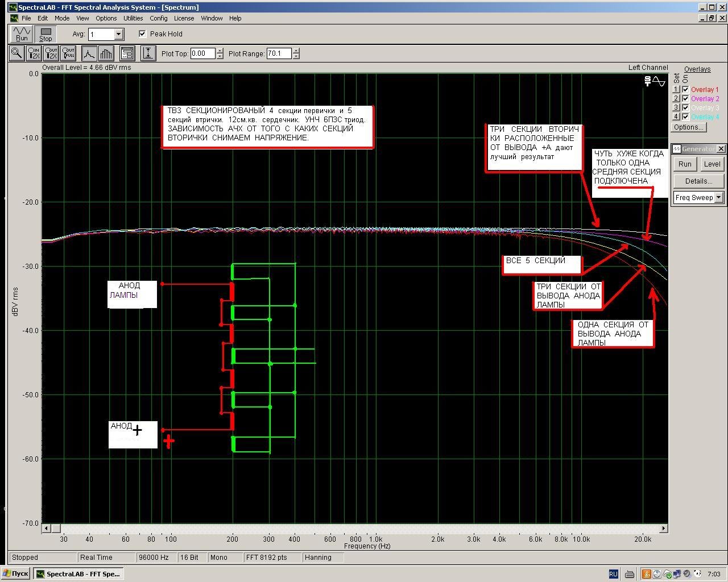The height and width of the screenshot is (582, 728).
Task: Click the overlays Options... button
Action: [689, 127]
